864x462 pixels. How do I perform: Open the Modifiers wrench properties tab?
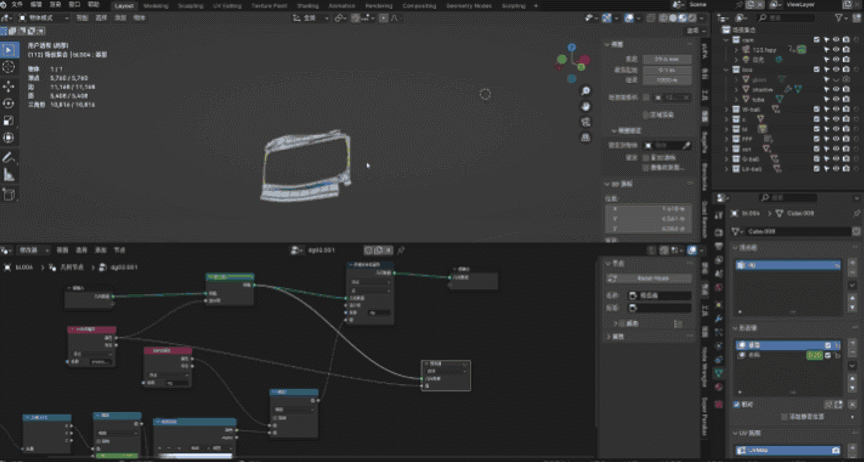click(x=719, y=319)
